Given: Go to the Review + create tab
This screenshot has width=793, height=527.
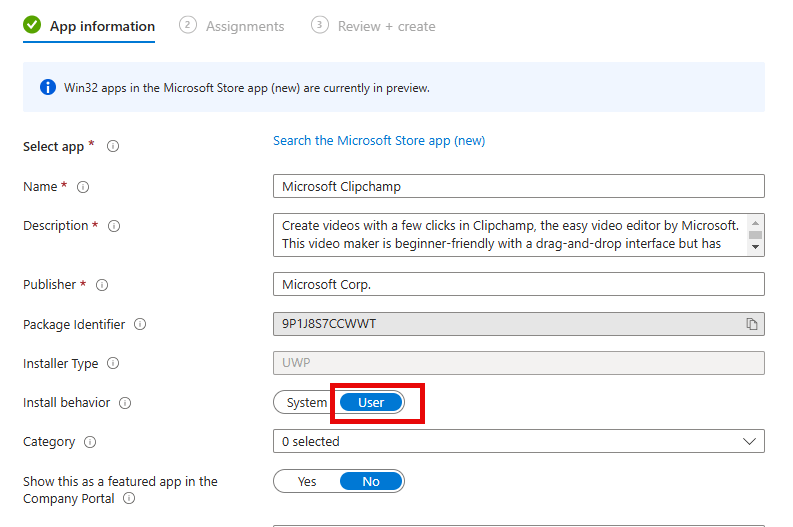Looking at the screenshot, I should pos(373,26).
